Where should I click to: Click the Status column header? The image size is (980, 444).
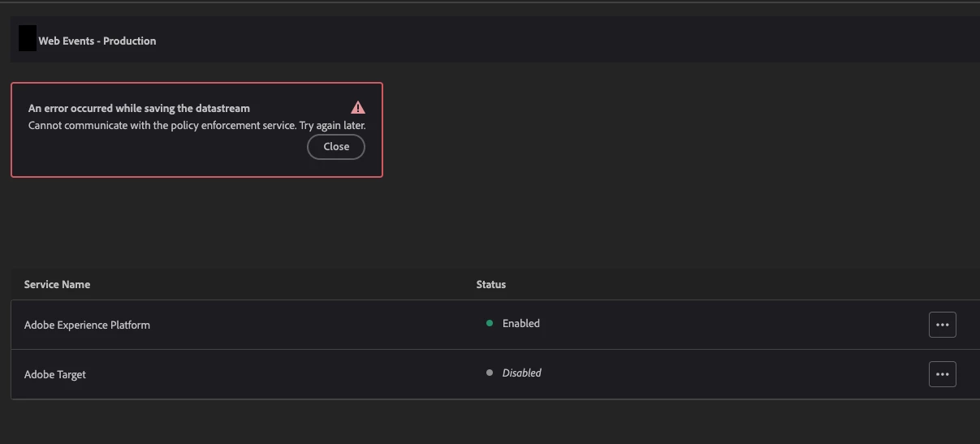[x=491, y=284]
